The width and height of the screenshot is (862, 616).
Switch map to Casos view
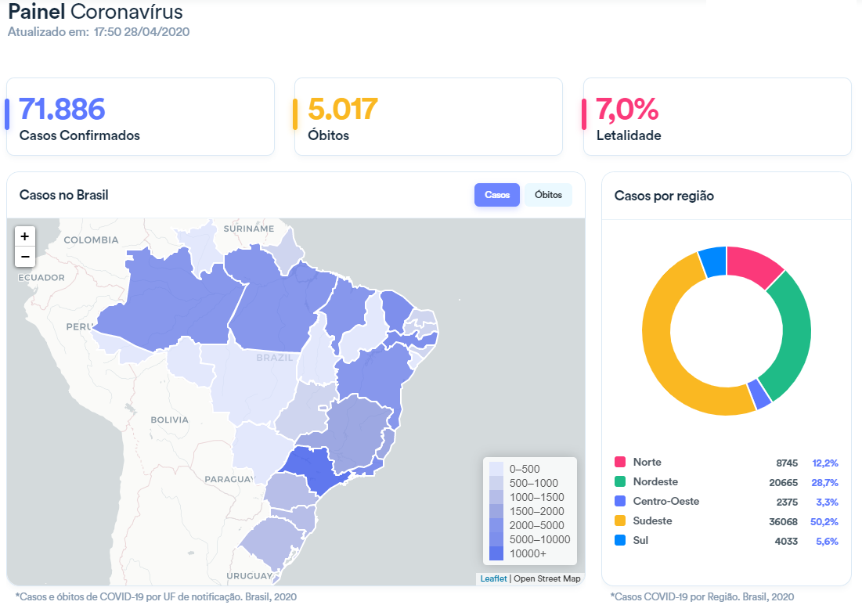pyautogui.click(x=497, y=195)
